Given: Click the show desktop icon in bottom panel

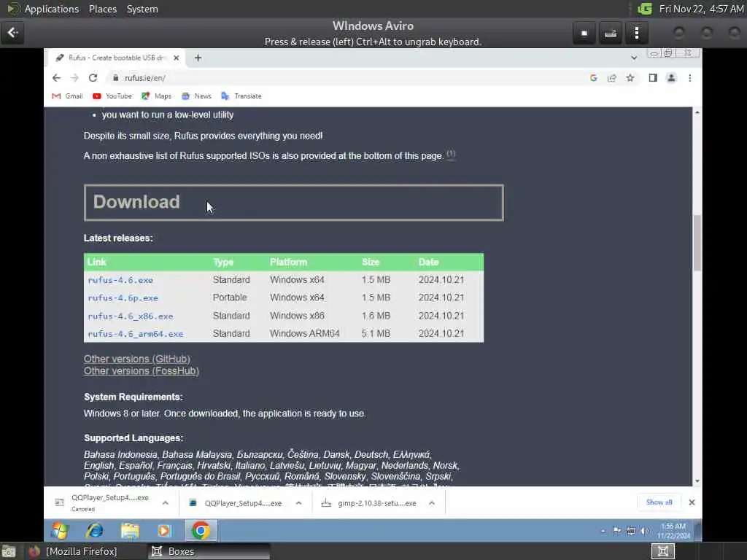Looking at the screenshot, I should (x=9, y=551).
